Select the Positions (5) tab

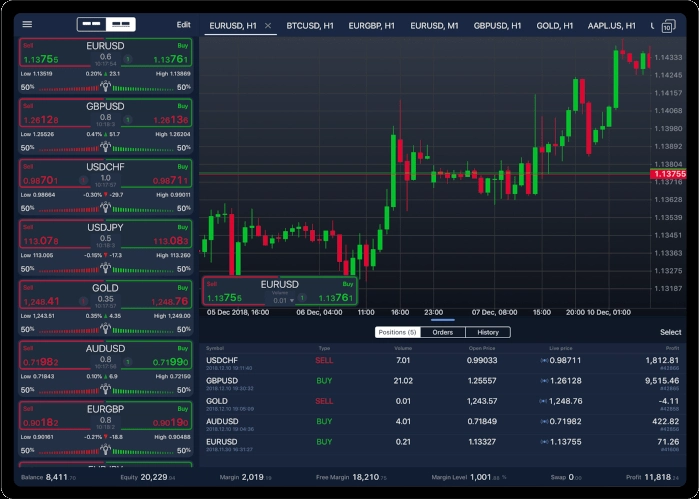click(x=397, y=332)
